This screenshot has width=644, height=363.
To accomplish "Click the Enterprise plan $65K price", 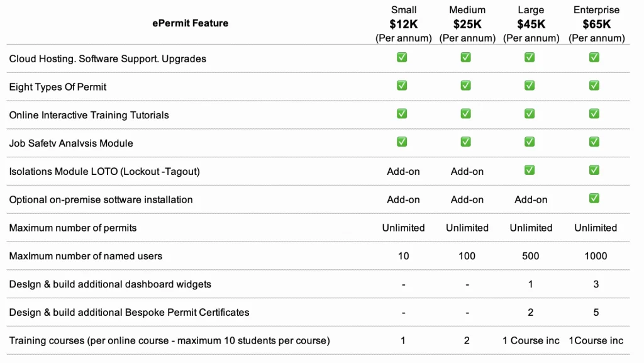I will click(x=597, y=24).
